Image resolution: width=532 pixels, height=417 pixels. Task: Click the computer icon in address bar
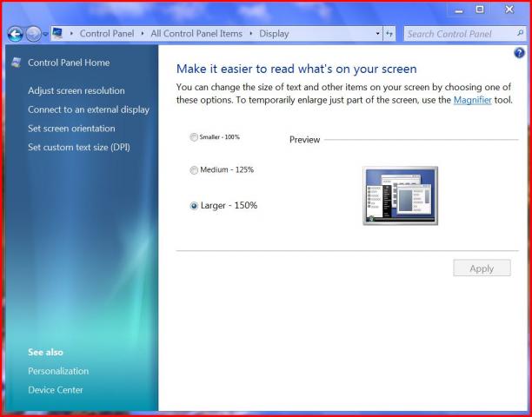(x=57, y=33)
